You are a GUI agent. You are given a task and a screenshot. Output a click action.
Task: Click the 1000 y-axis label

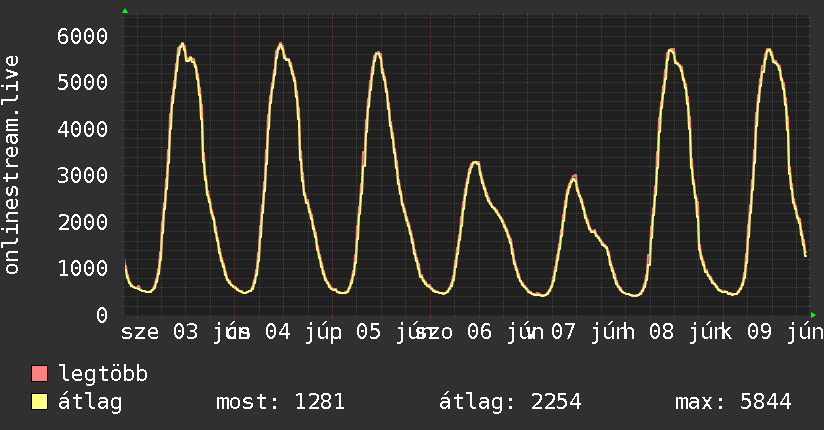click(x=83, y=268)
